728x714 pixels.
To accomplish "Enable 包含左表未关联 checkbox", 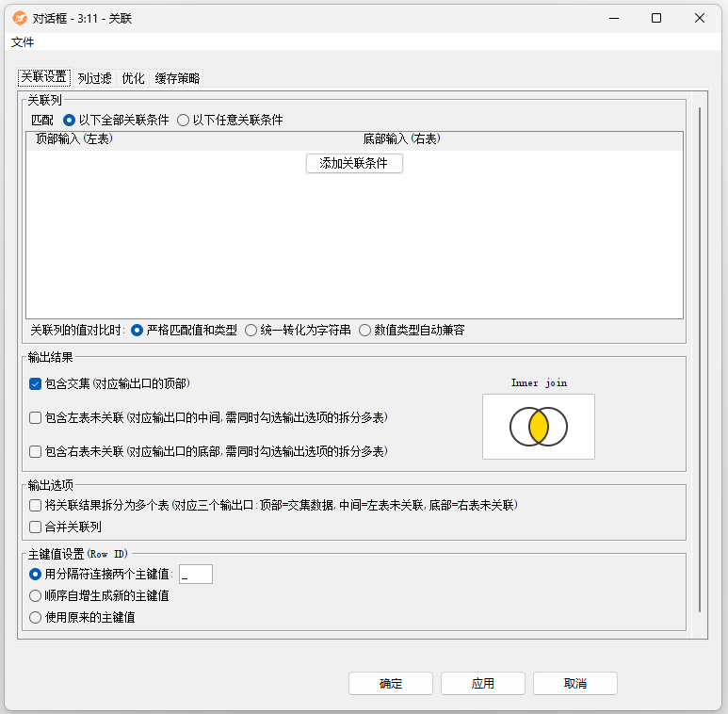I will (35, 418).
